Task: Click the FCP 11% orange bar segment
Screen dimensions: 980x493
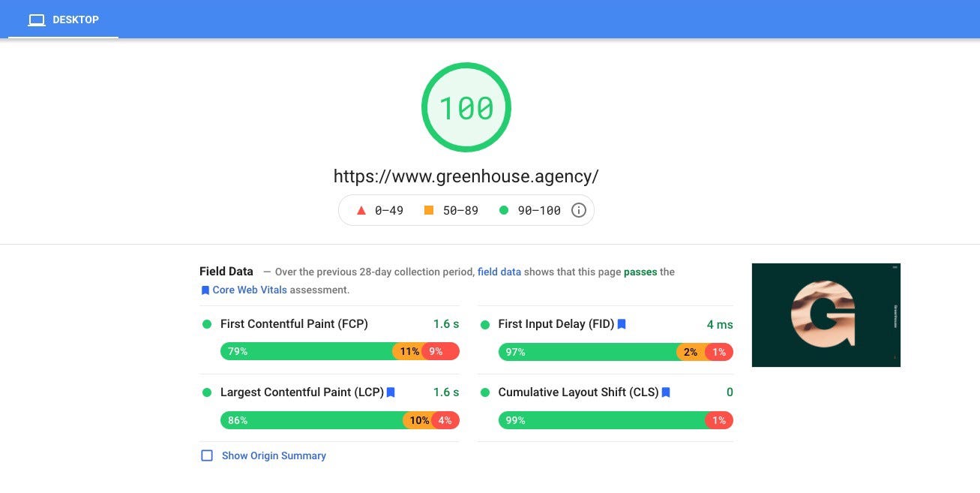Action: click(x=408, y=351)
